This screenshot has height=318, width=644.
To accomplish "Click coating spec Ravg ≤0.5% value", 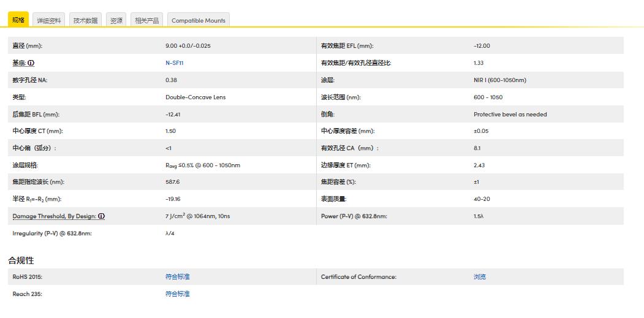I will pos(203,165).
